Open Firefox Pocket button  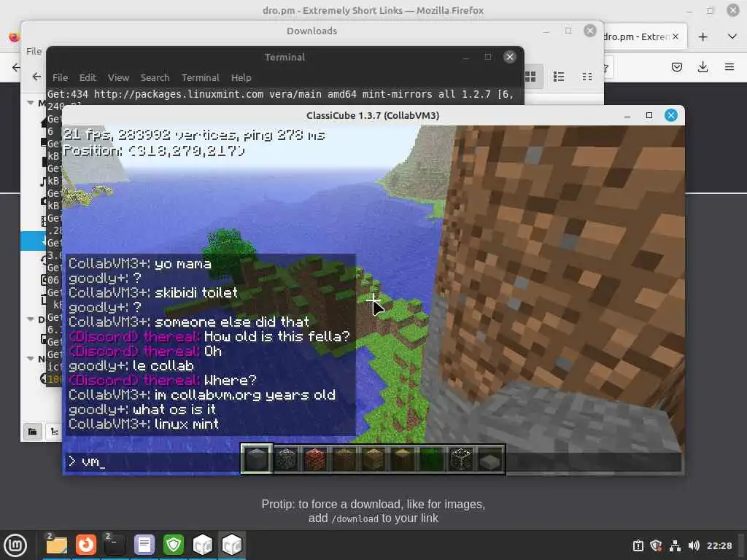click(676, 67)
